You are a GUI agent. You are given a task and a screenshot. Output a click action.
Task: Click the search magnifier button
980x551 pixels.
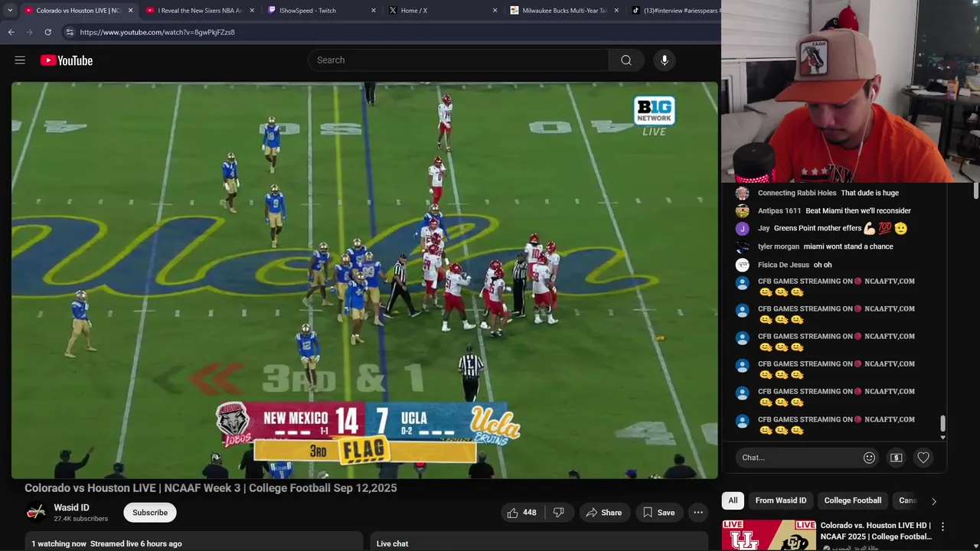pos(626,60)
